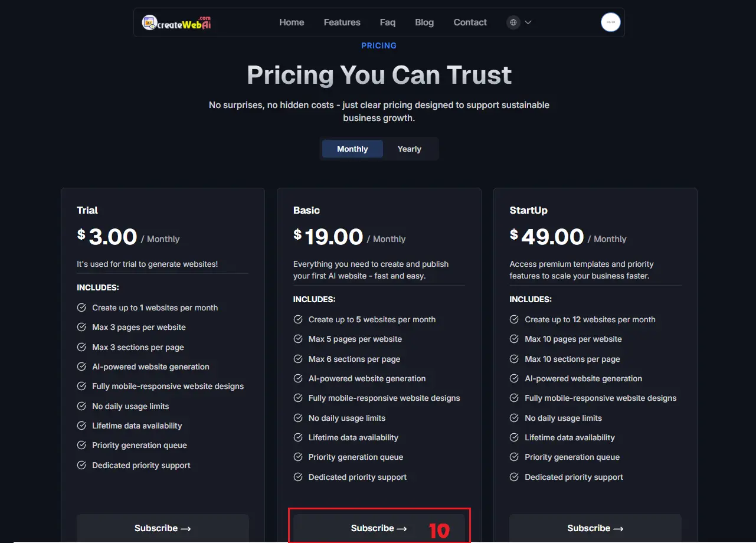Subscribe to the StartUp plan
Viewport: 756px width, 543px height.
pyautogui.click(x=595, y=528)
